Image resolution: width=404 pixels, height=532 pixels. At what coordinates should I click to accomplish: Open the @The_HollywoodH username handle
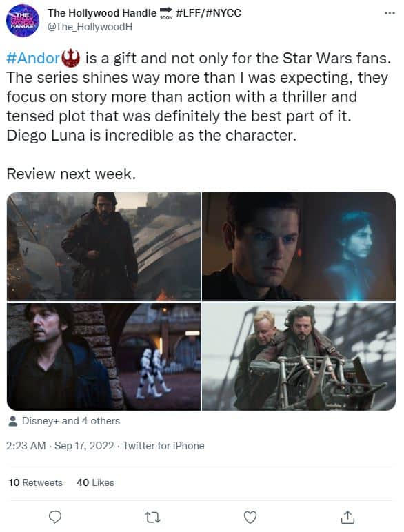click(x=90, y=27)
